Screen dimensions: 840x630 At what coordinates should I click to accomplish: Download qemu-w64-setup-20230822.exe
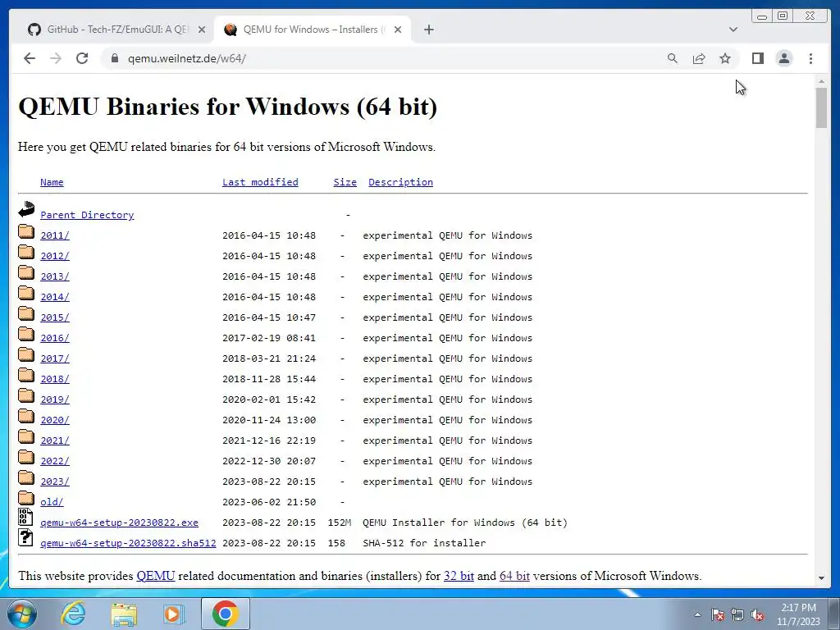click(x=120, y=523)
